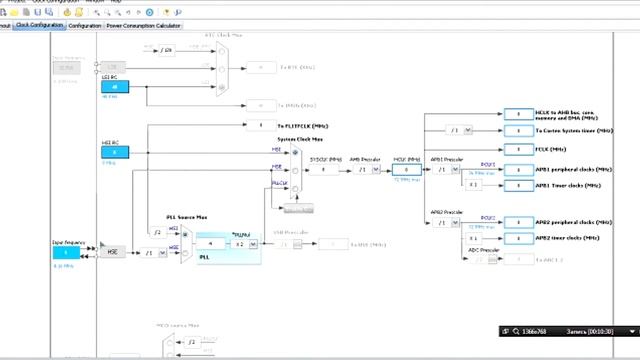
Task: Click the APB2 timer clocks value box
Action: (x=519, y=238)
